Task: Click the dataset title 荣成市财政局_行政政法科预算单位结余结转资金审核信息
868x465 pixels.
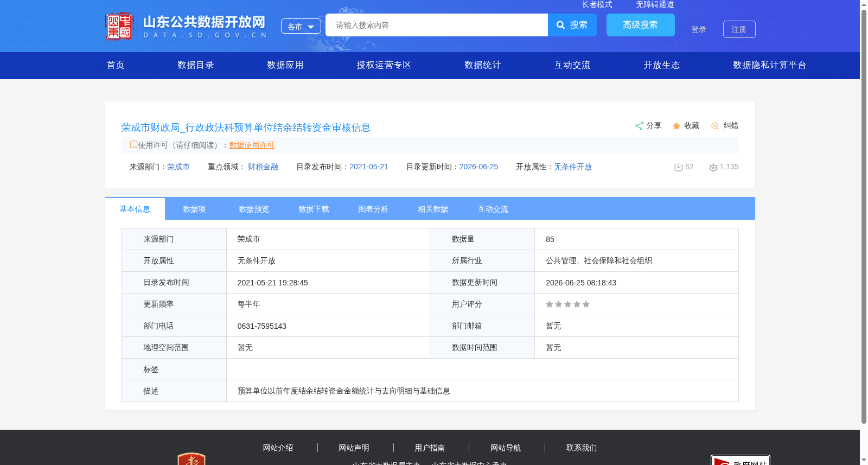Action: click(x=246, y=128)
